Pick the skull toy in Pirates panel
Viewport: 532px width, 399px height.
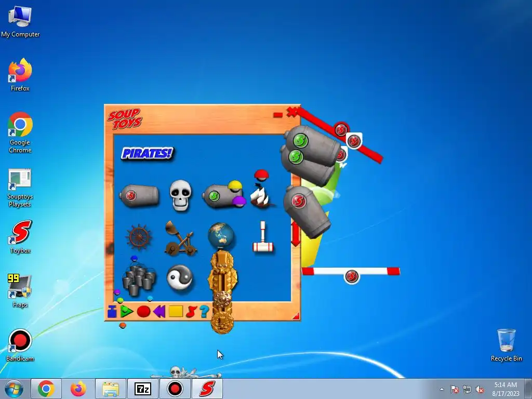(x=180, y=195)
